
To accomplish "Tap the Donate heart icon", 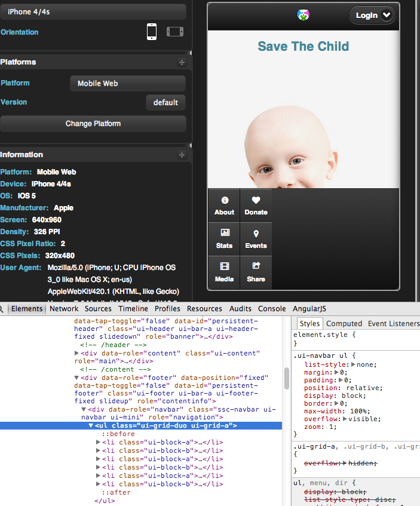I will click(x=256, y=201).
